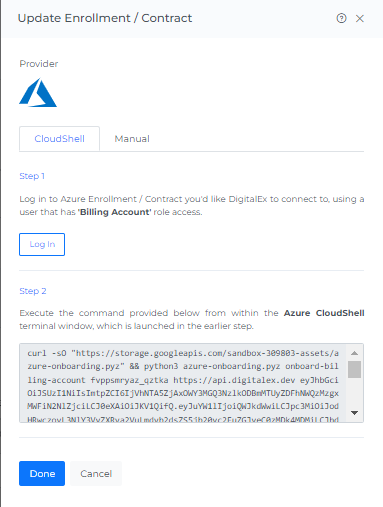Cancel the enrollment update

click(x=96, y=473)
